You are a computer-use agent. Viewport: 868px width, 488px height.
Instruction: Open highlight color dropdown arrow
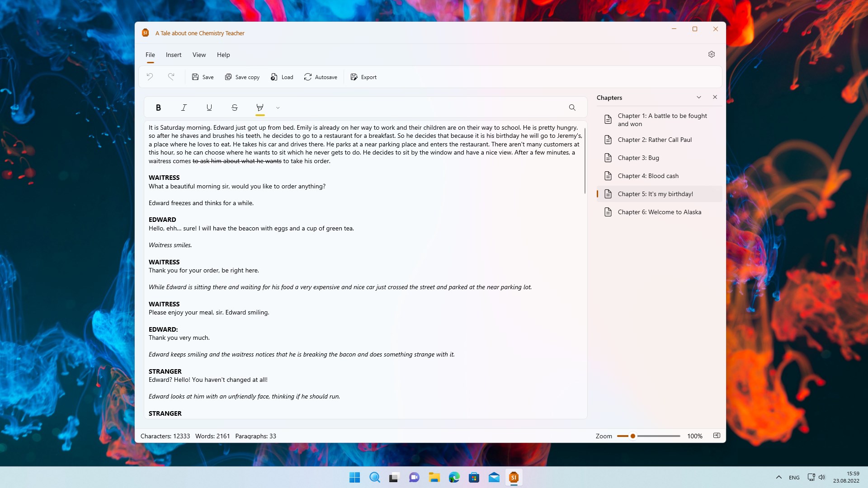click(278, 108)
